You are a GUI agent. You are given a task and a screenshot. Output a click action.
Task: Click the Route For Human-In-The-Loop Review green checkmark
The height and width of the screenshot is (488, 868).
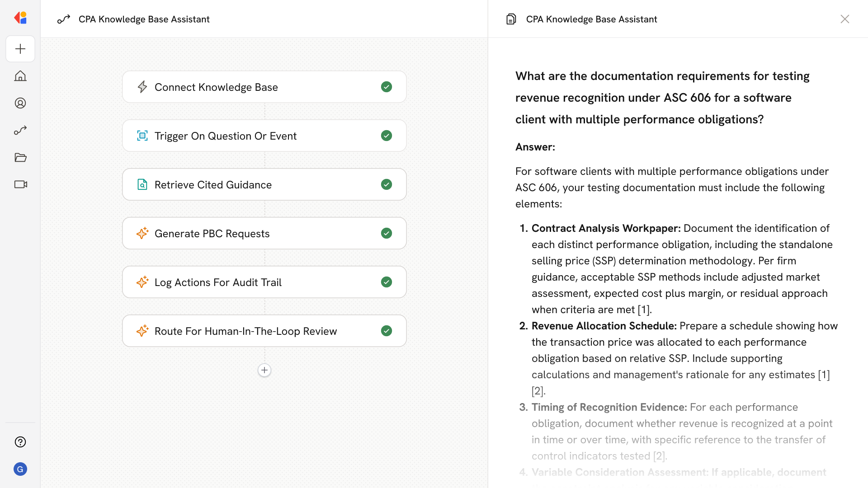pos(386,331)
